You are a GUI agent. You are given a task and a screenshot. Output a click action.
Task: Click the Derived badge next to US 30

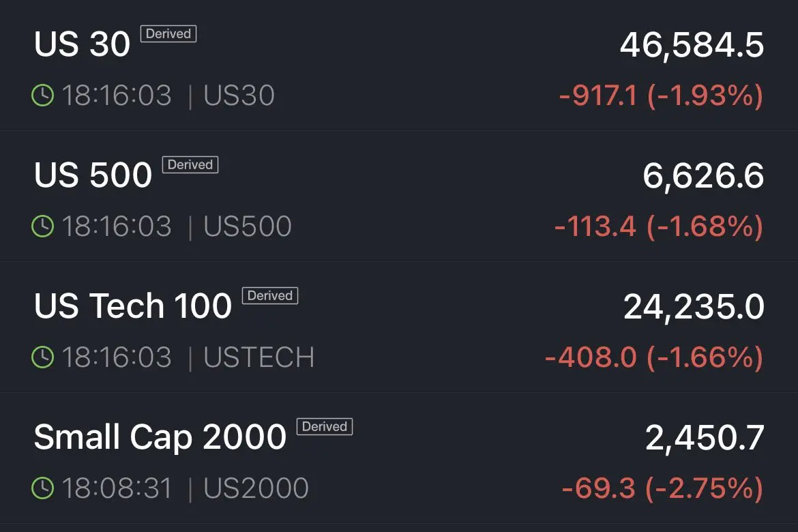pyautogui.click(x=168, y=33)
